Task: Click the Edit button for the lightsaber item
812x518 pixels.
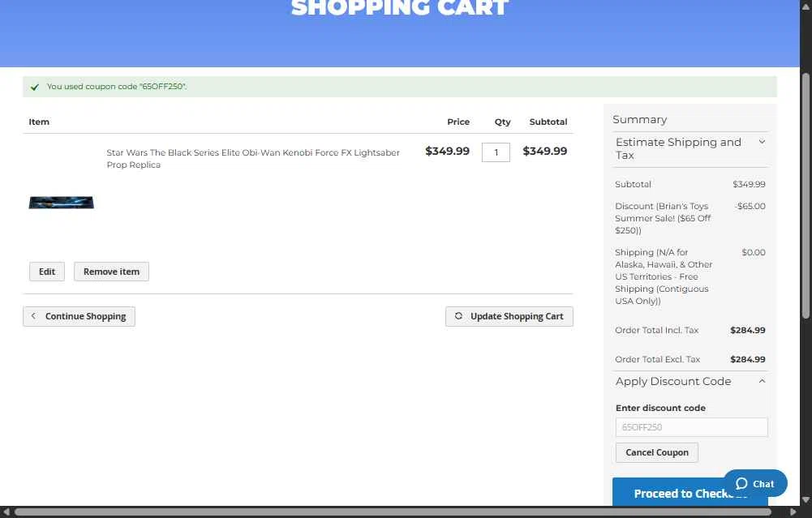Action: point(46,272)
